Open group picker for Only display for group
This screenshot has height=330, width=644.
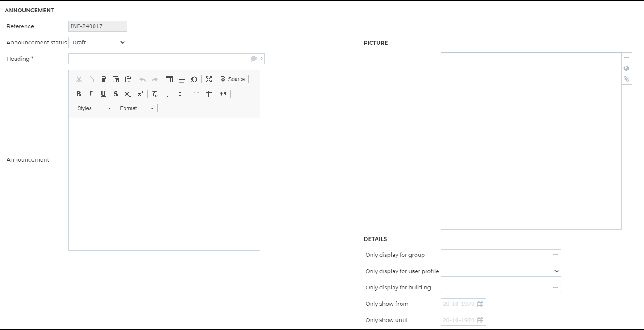[x=555, y=255]
